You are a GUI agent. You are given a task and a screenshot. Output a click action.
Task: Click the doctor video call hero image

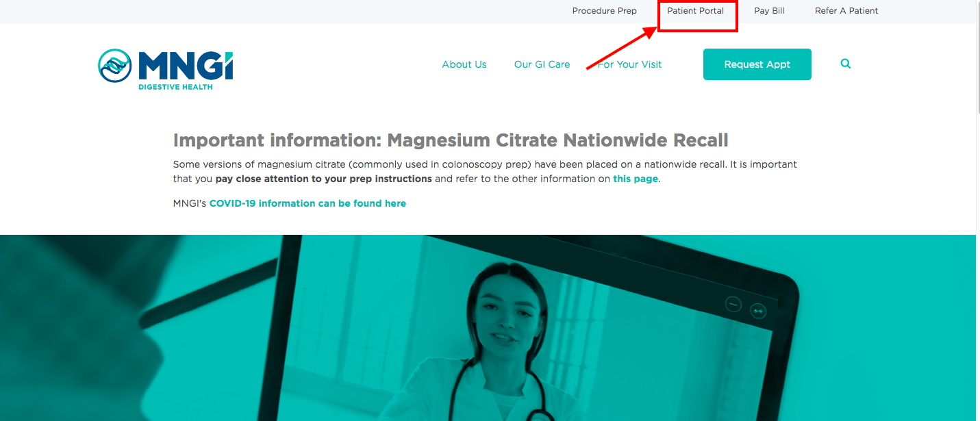pos(488,328)
